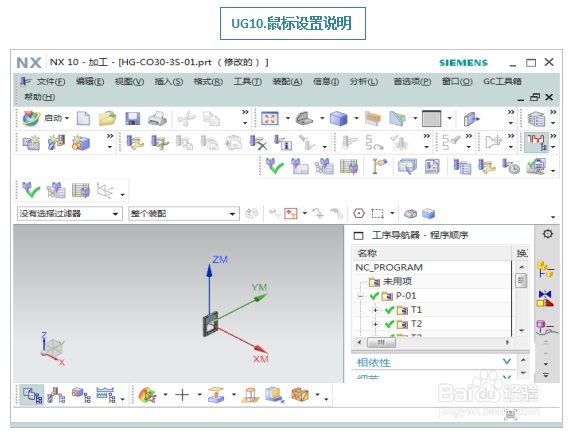Open dropdown arrow beside 启动
This screenshot has height=431, width=572.
pyautogui.click(x=67, y=118)
